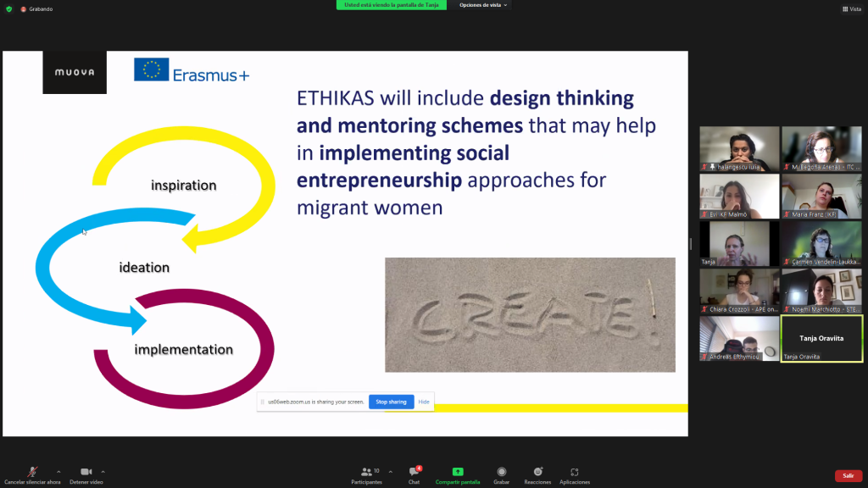
Task: Open the Aplicaciones panel
Action: (x=574, y=474)
